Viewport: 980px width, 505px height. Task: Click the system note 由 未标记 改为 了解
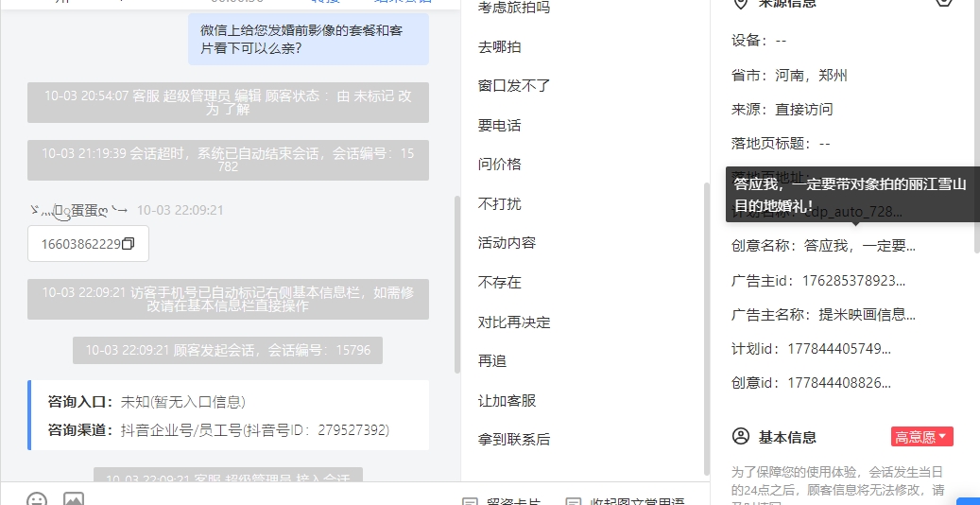coord(228,103)
